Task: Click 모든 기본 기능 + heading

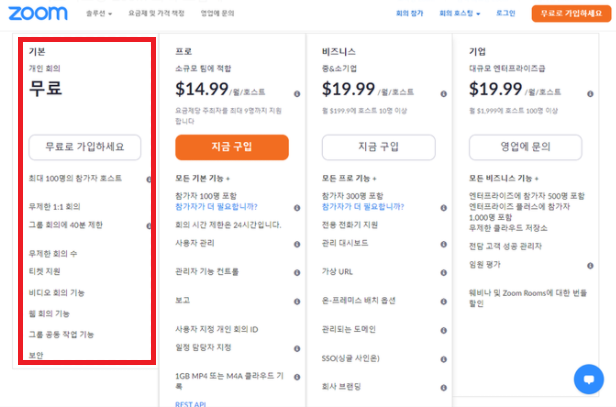Action: [x=202, y=178]
